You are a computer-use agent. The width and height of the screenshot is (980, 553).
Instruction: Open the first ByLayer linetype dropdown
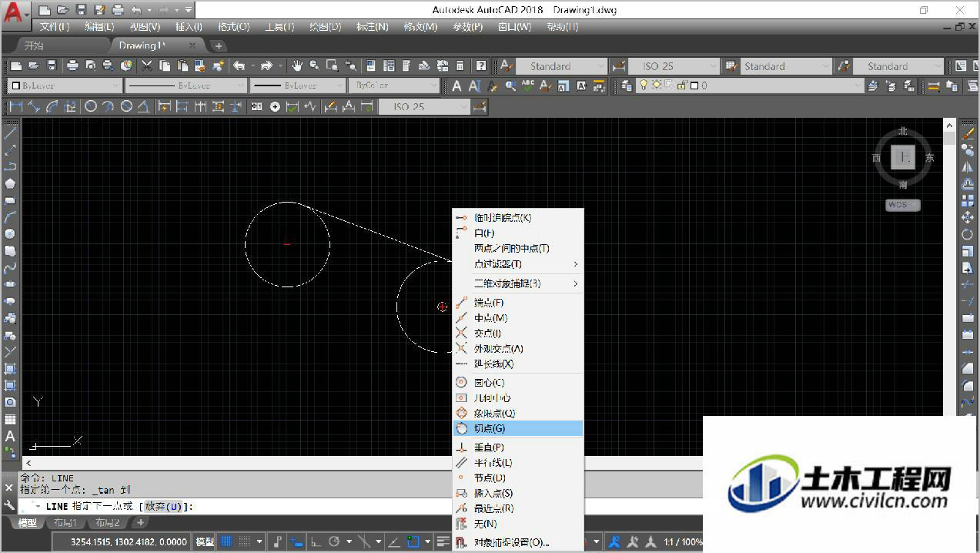point(185,86)
